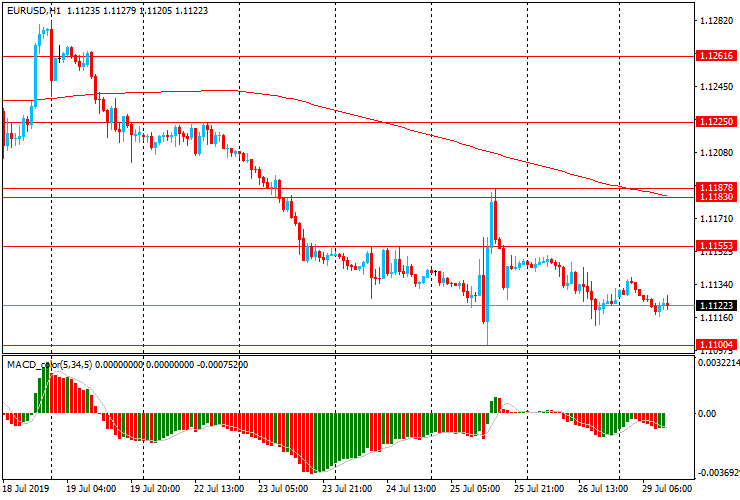This screenshot has height=500, width=740.
Task: Click the 1.11830 red price level label
Action: (x=716, y=196)
